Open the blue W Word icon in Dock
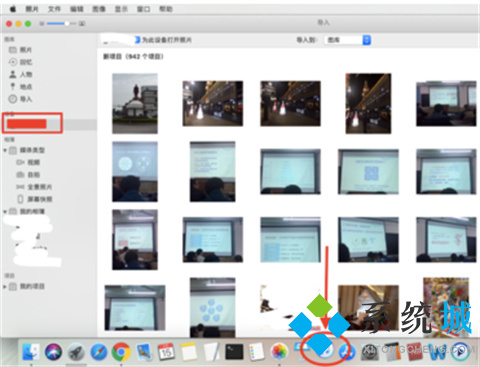Image resolution: width=480 pixels, height=367 pixels. click(437, 352)
